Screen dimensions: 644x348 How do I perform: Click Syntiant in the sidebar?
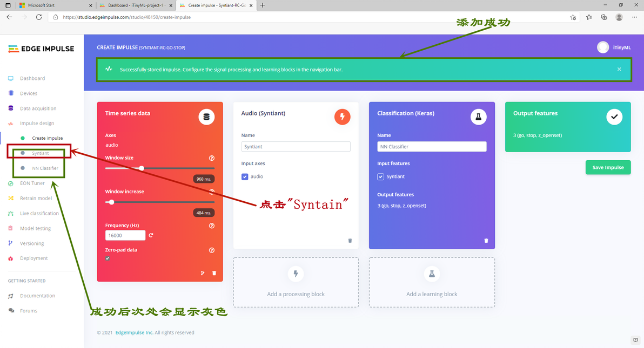point(40,153)
